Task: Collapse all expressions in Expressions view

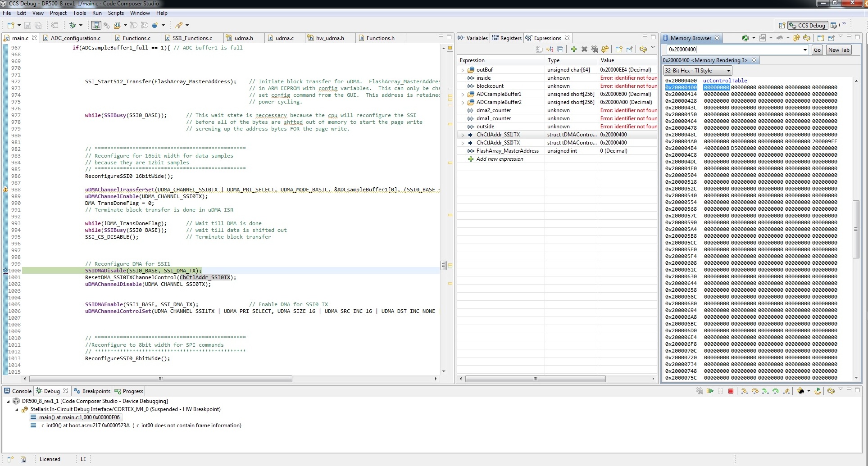Action: pos(560,49)
